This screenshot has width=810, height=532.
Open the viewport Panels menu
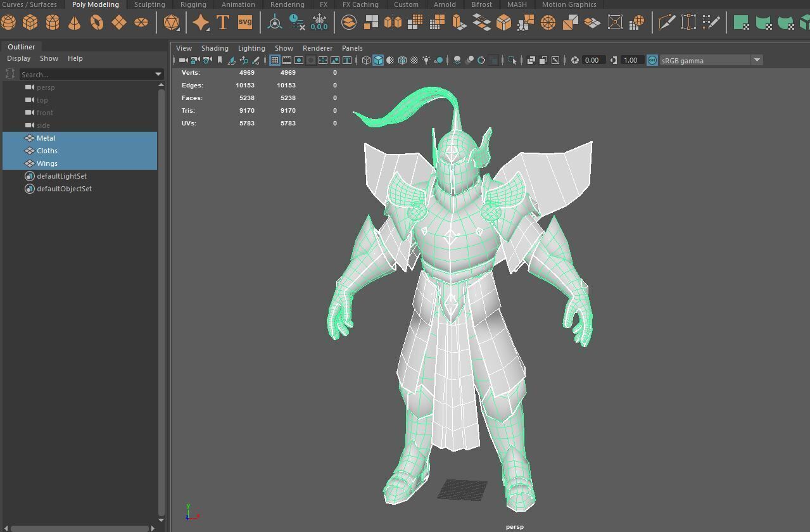(352, 48)
